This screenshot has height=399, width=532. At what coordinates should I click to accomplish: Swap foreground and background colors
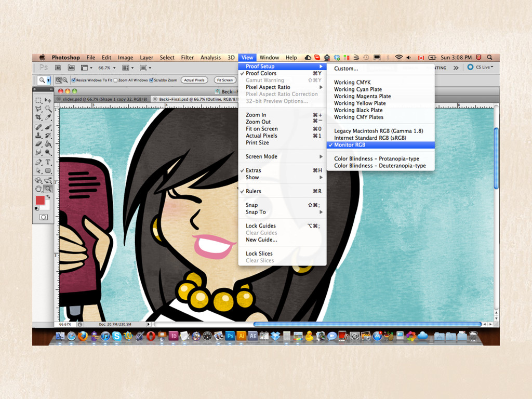[48, 197]
